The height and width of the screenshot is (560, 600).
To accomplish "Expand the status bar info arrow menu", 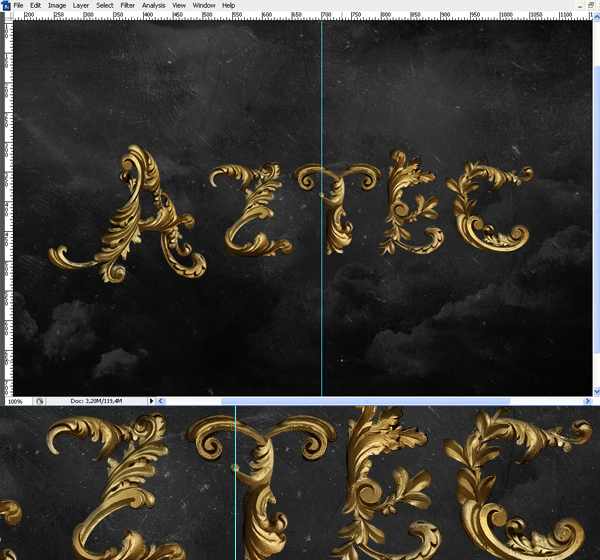I will click(152, 401).
